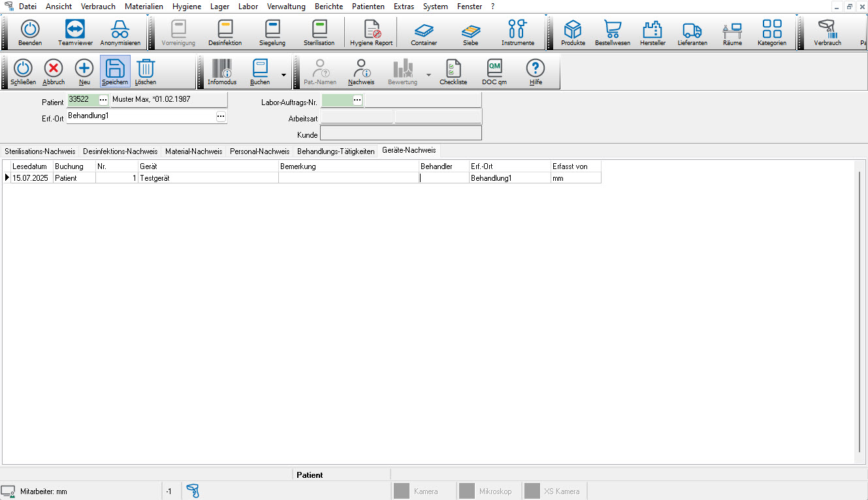The height and width of the screenshot is (500, 868).
Task: Click the Abbruch button
Action: coord(54,71)
